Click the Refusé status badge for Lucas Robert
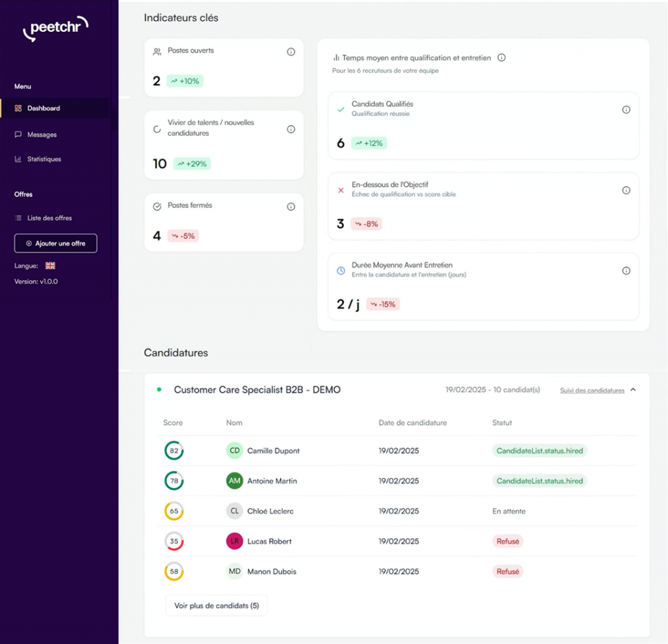 (x=508, y=541)
